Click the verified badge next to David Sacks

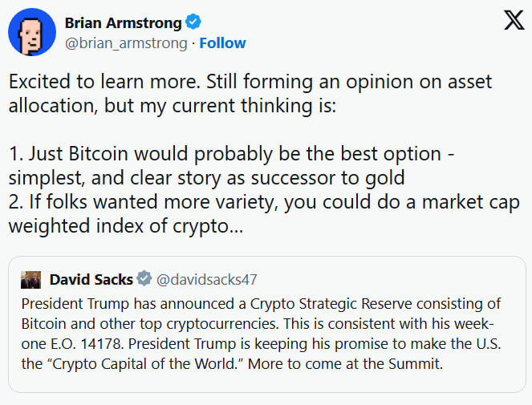(x=144, y=279)
